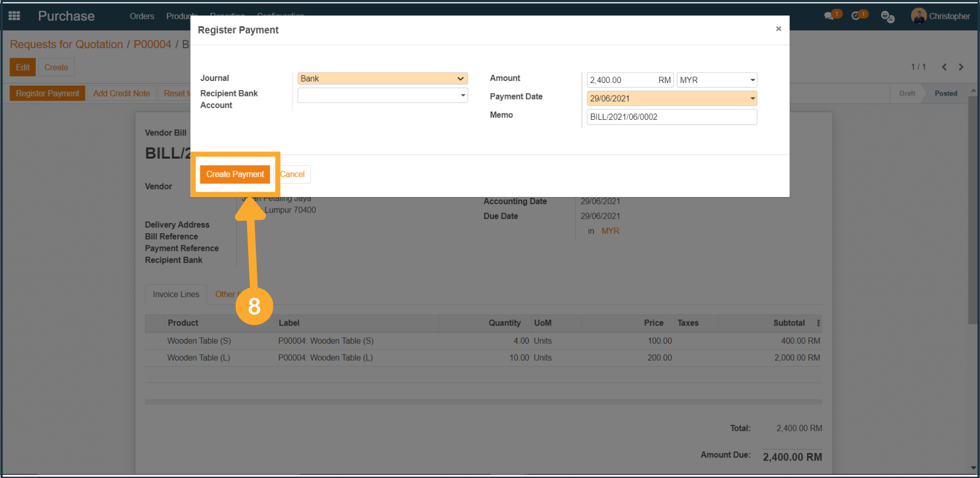Click the Amount input field
Screen dimensions: 980x478
622,80
